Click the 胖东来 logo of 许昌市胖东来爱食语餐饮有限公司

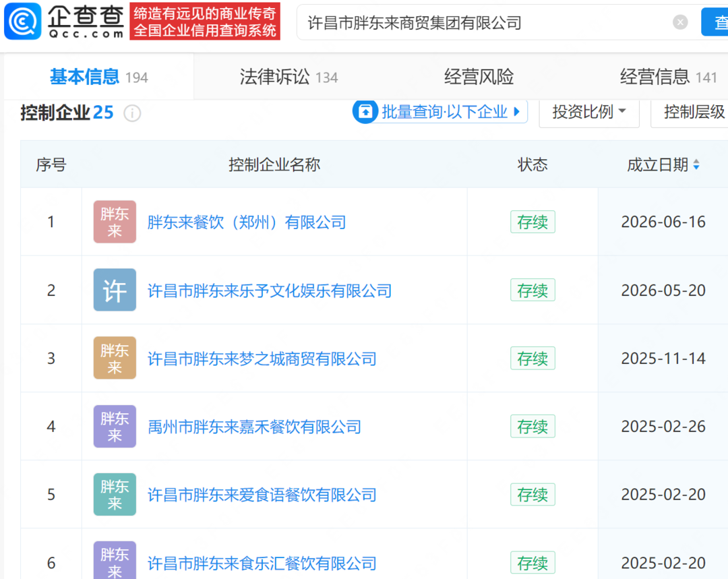pos(115,495)
